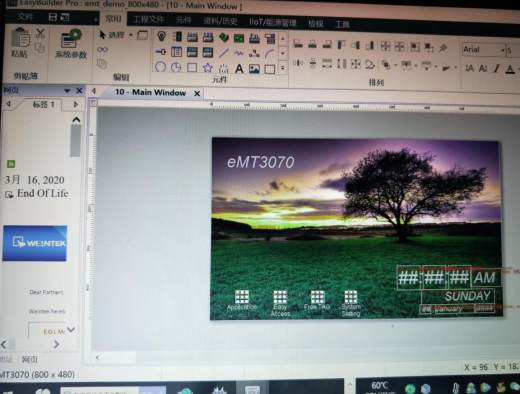Viewport: 520px width, 394px height.
Task: Close the 10 - Main Window tab
Action: tap(197, 94)
